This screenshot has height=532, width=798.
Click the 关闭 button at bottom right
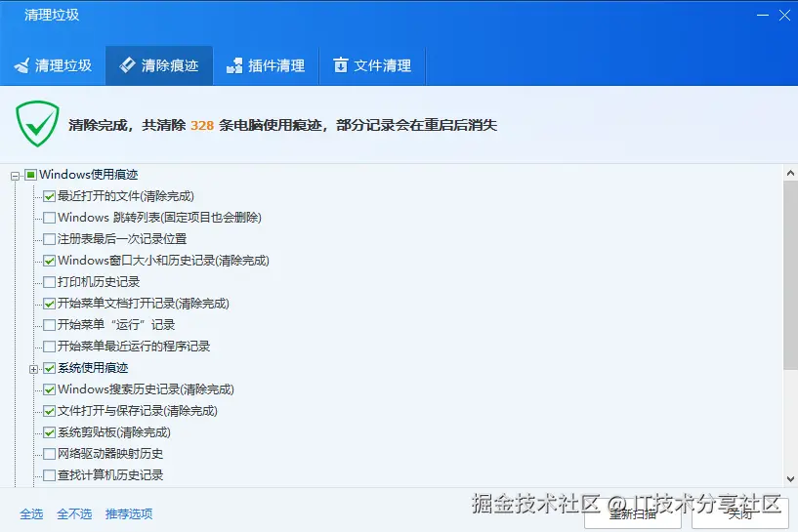point(740,514)
